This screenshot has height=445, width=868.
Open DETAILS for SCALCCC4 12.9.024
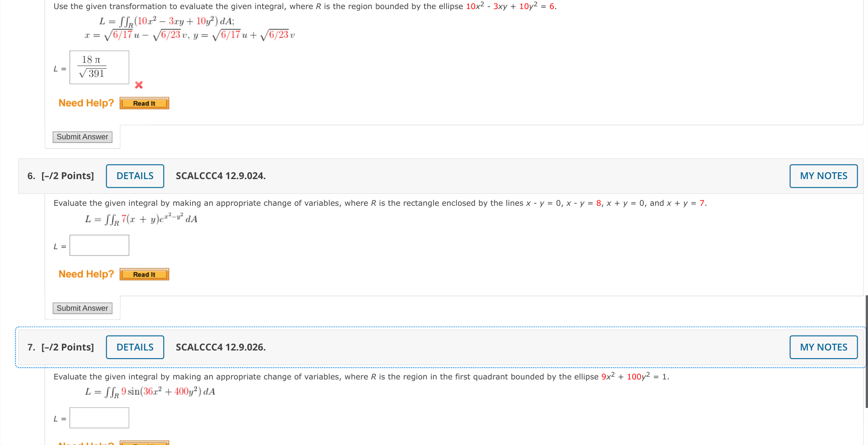[135, 176]
